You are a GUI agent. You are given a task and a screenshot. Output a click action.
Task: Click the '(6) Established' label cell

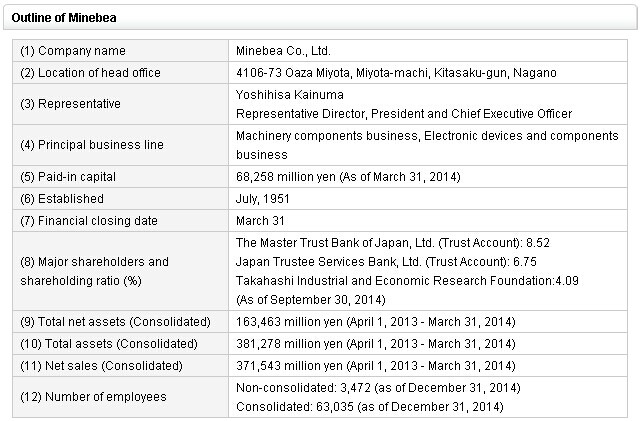pyautogui.click(x=62, y=198)
